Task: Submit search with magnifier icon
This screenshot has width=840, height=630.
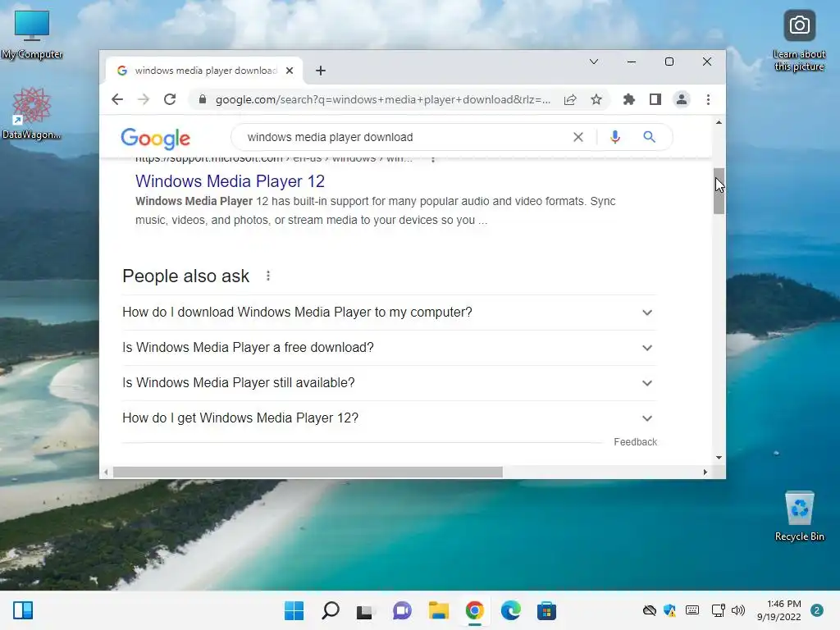Action: pos(650,137)
